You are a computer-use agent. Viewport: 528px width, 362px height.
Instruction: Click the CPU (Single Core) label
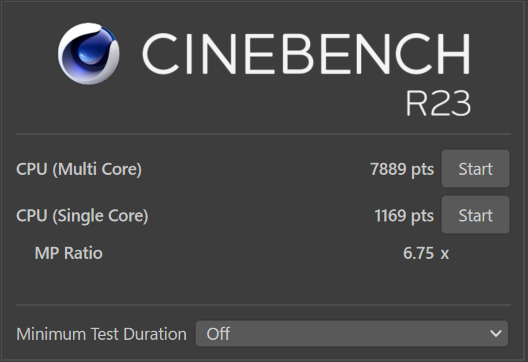tap(82, 216)
